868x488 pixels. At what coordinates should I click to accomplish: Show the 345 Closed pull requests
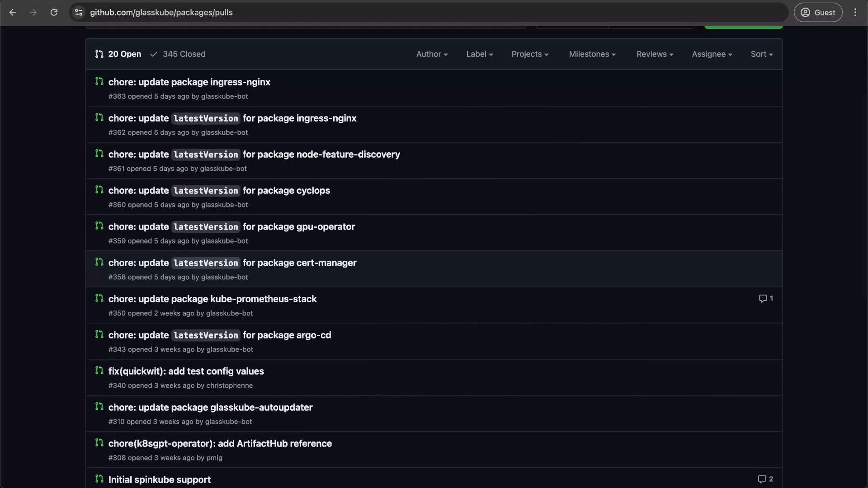click(178, 54)
